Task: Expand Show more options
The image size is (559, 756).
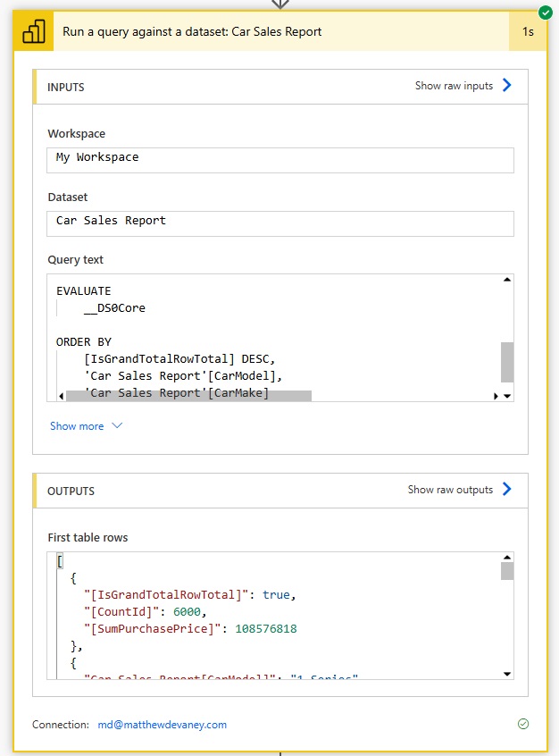Action: 87,426
